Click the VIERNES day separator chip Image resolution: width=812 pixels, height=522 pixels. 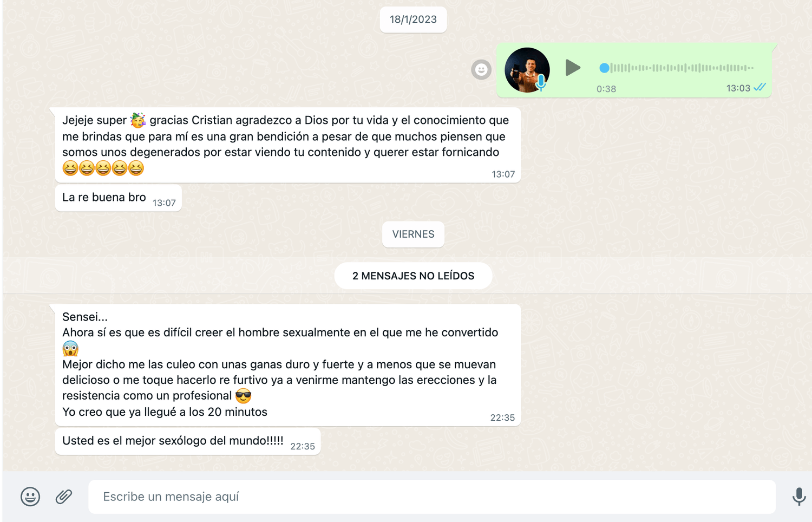pyautogui.click(x=413, y=234)
